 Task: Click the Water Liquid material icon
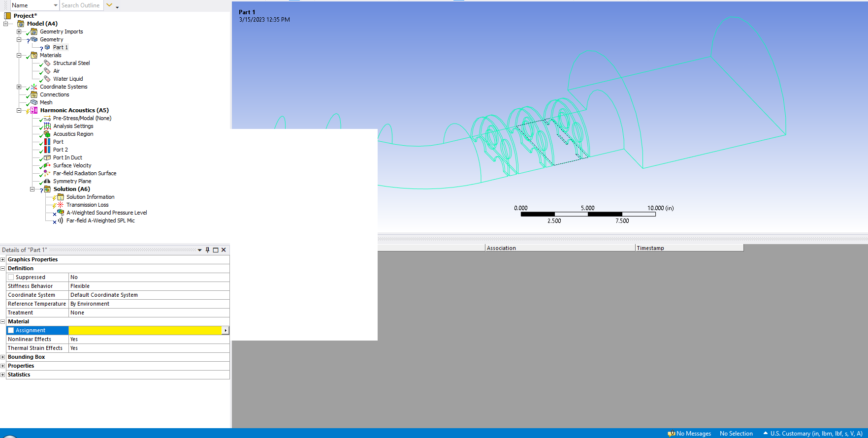[x=47, y=79]
